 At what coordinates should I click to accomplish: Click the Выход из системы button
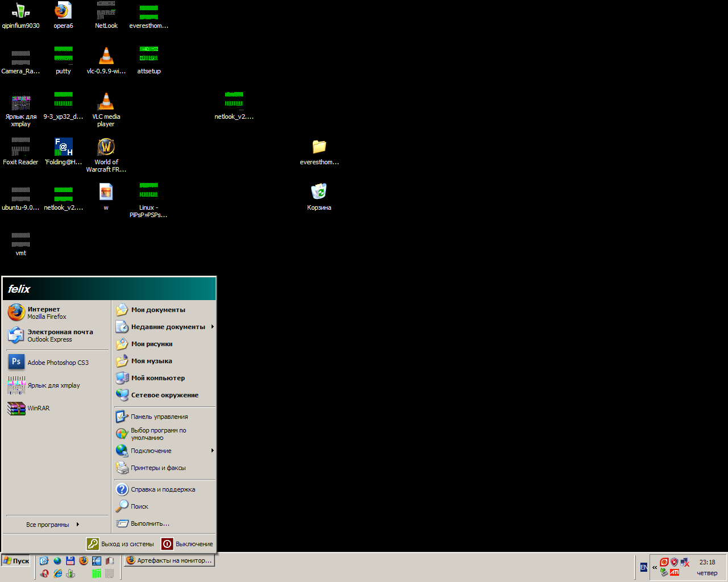tap(121, 544)
